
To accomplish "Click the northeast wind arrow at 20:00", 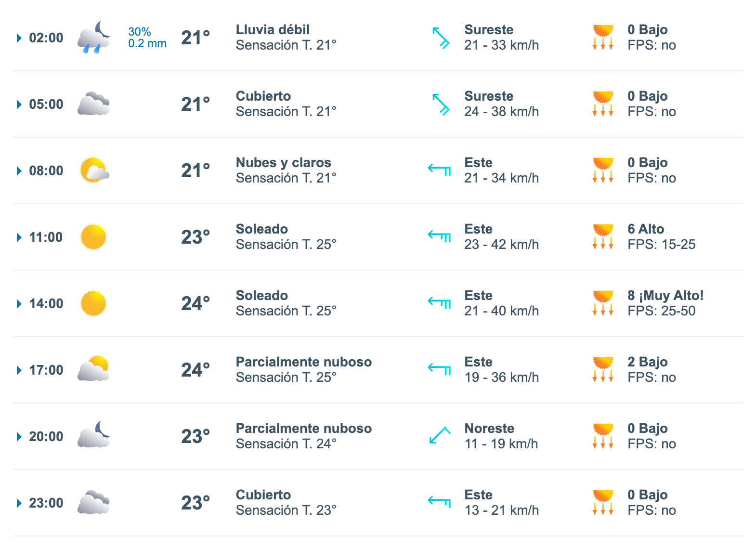I will (x=440, y=435).
